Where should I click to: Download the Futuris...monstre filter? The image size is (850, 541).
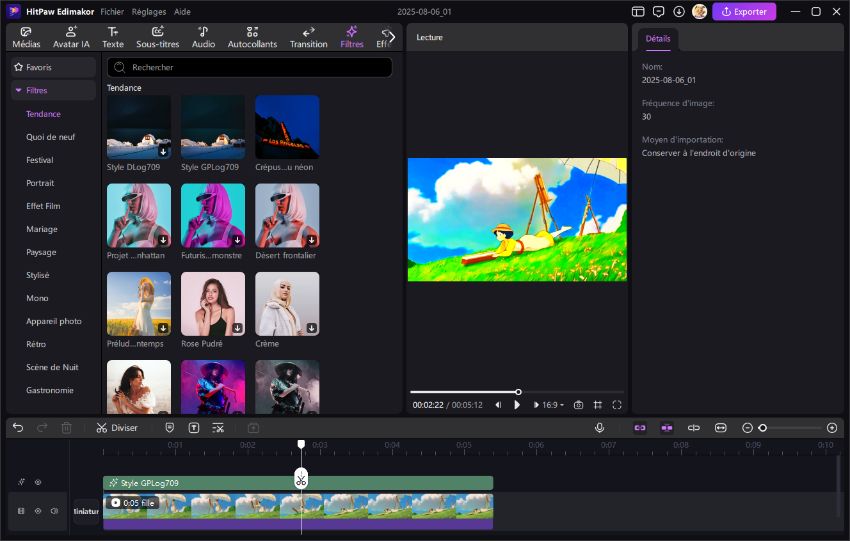point(237,240)
